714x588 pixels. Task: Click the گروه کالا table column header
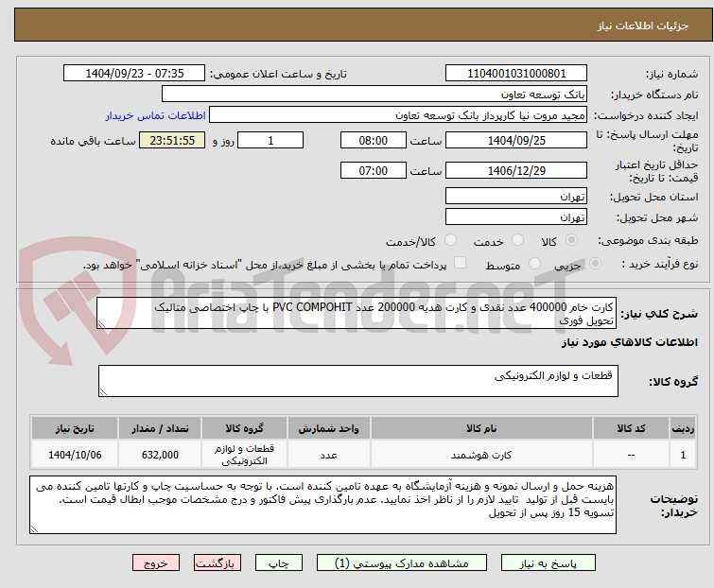pos(244,428)
